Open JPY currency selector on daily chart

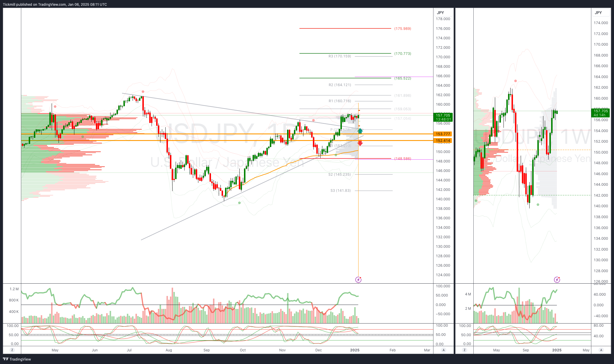coord(443,13)
